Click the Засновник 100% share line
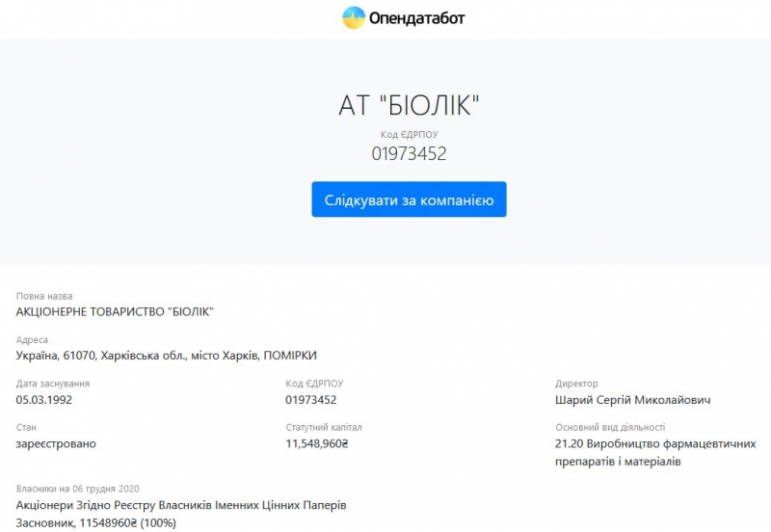The image size is (771, 532). pyautogui.click(x=96, y=522)
